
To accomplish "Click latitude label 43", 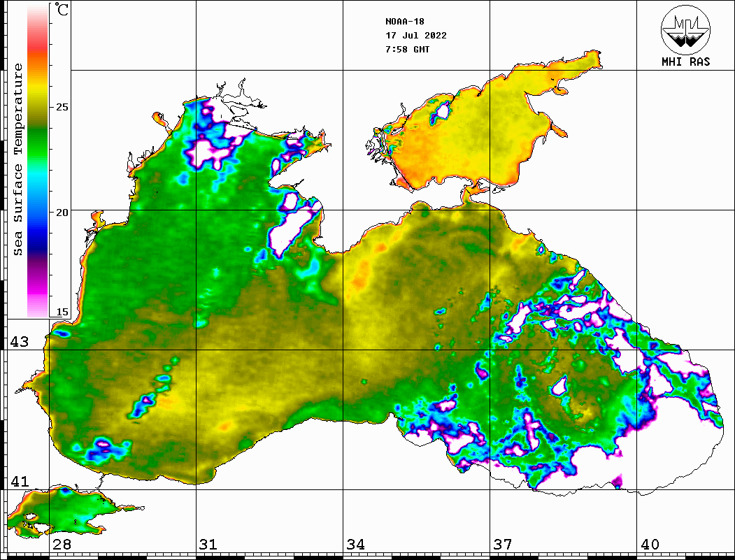I will (x=19, y=342).
